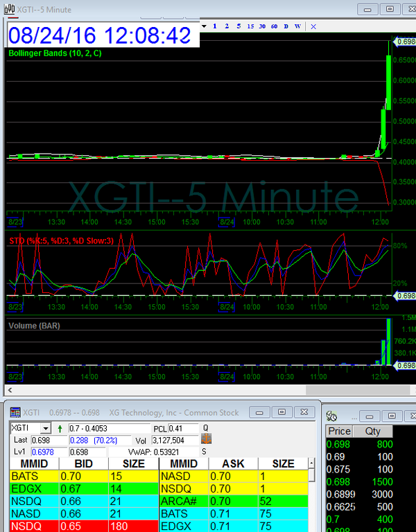Viewport: 416px width, 532px height.
Task: Switch chart to Daily (D) timeframe
Action: tap(286, 26)
